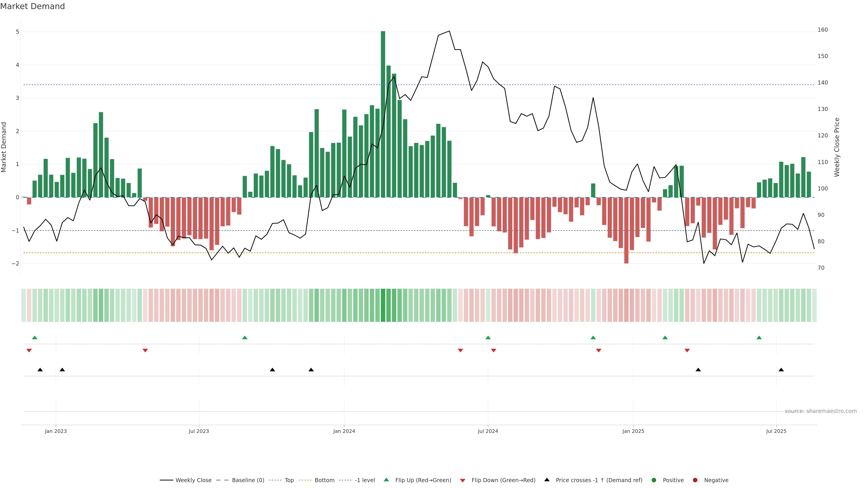The image size is (868, 488).
Task: Click the source: sharemaestro.com text
Action: pyautogui.click(x=821, y=411)
